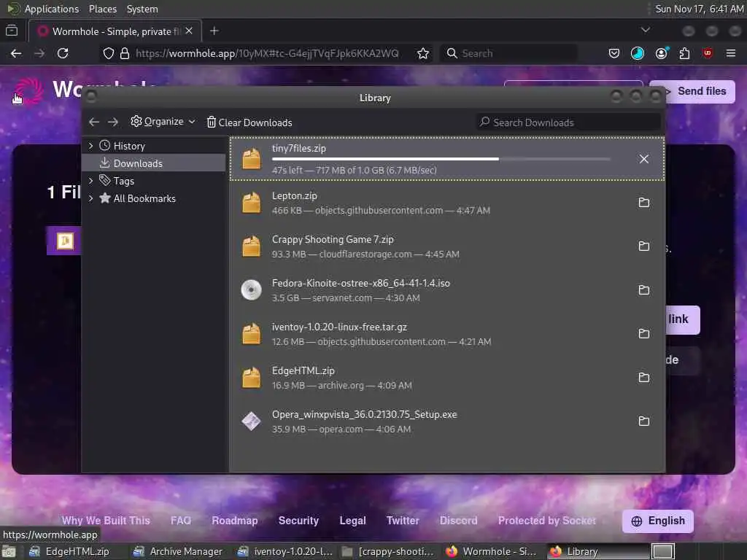Select Tags in the Library sidebar
This screenshot has height=560, width=747.
pos(123,181)
